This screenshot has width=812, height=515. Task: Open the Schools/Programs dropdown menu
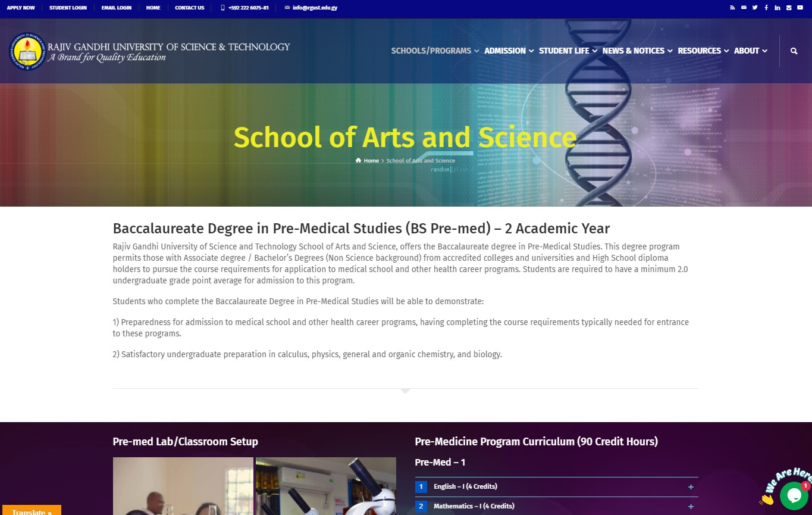point(435,51)
